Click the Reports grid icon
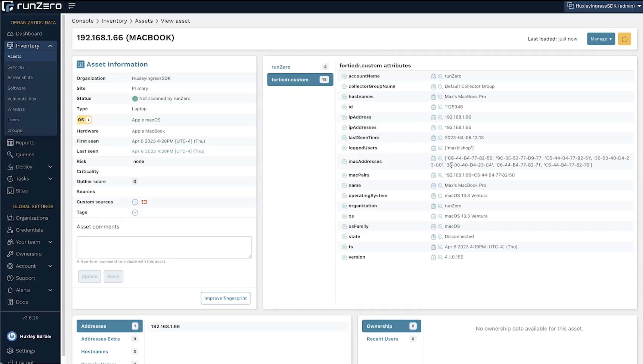 point(10,143)
